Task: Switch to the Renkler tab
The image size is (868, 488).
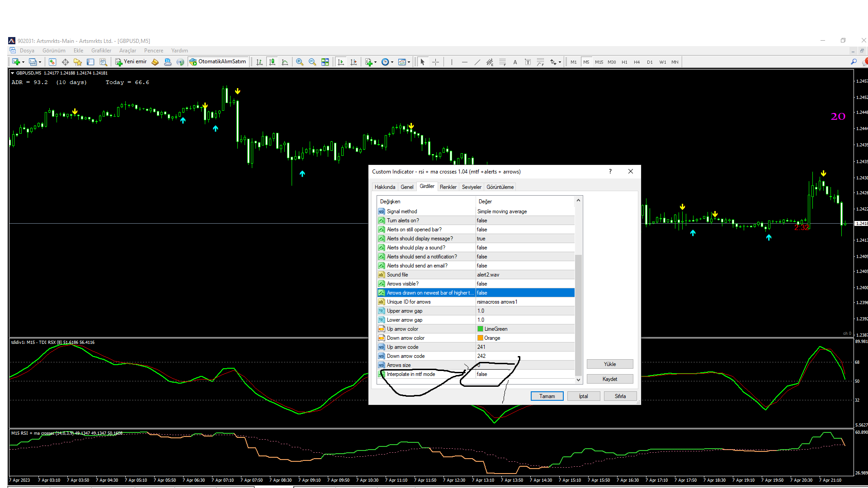Action: [x=448, y=187]
